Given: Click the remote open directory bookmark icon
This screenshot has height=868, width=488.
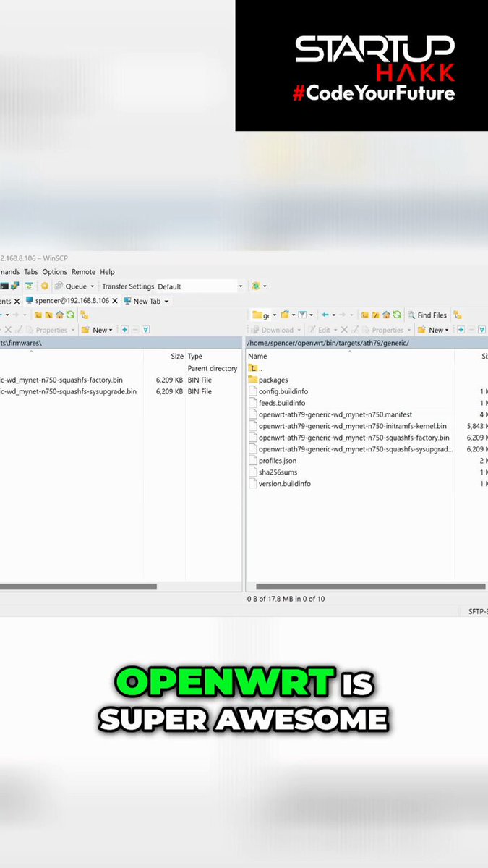Looking at the screenshot, I should (284, 315).
